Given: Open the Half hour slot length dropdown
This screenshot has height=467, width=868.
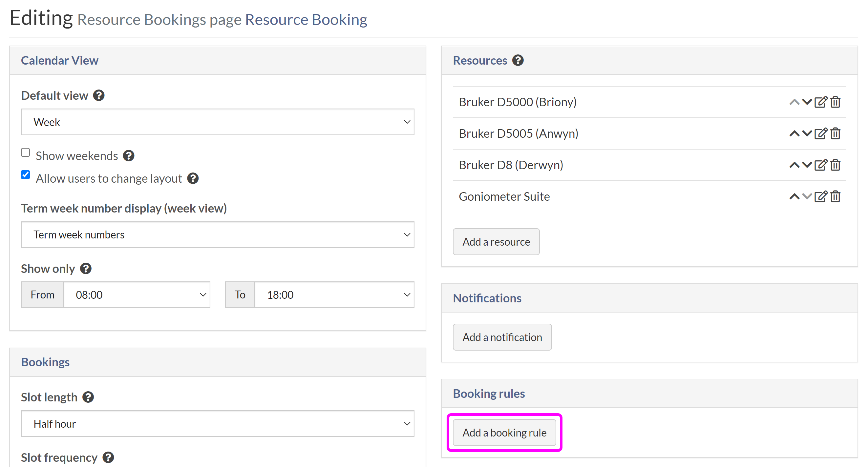Looking at the screenshot, I should click(217, 424).
